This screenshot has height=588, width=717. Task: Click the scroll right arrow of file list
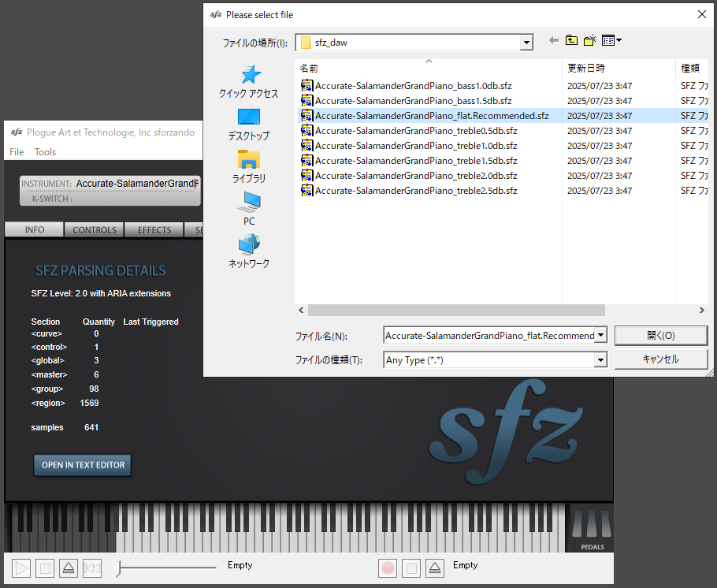click(x=701, y=311)
